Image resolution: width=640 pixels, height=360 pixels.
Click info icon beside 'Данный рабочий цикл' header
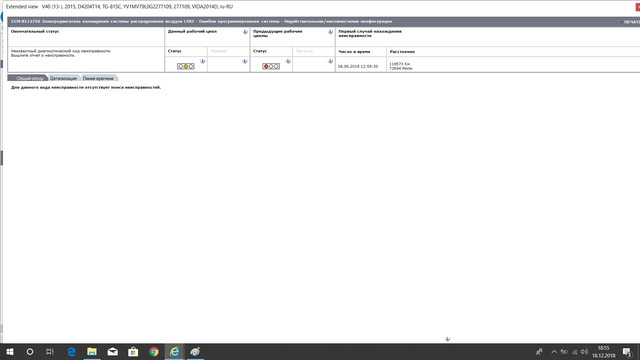[x=245, y=32]
